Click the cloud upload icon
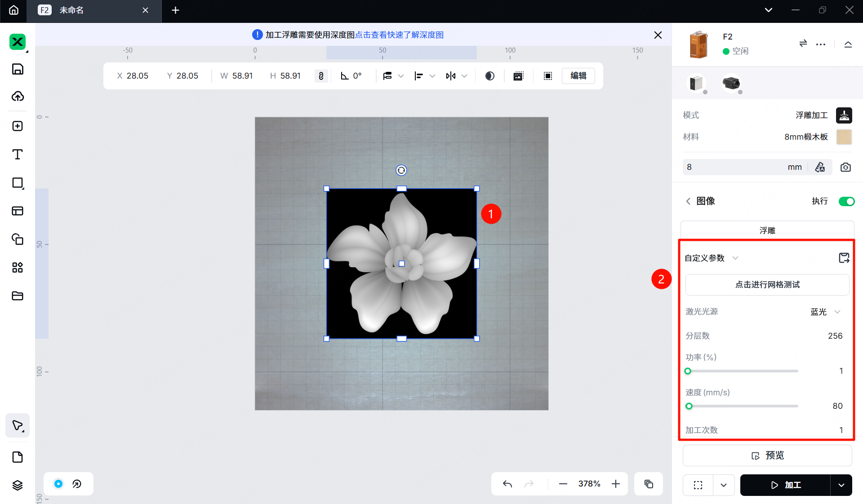This screenshot has height=504, width=863. pyautogui.click(x=18, y=96)
